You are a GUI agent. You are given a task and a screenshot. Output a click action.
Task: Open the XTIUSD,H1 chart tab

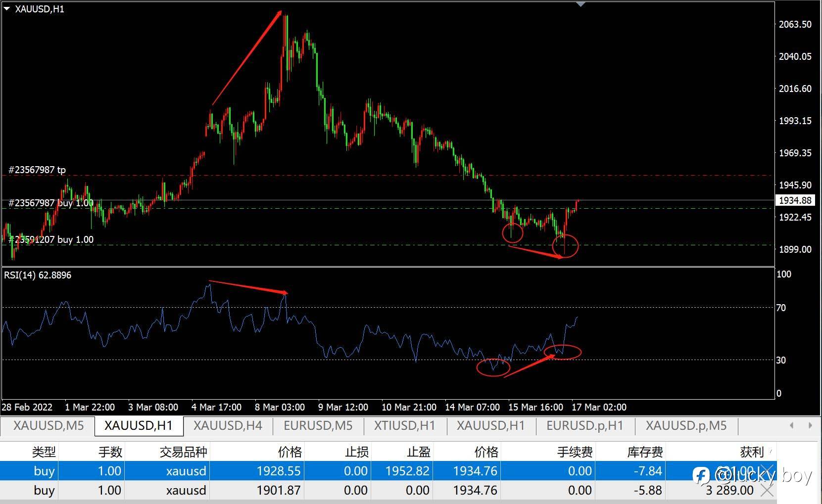[405, 425]
